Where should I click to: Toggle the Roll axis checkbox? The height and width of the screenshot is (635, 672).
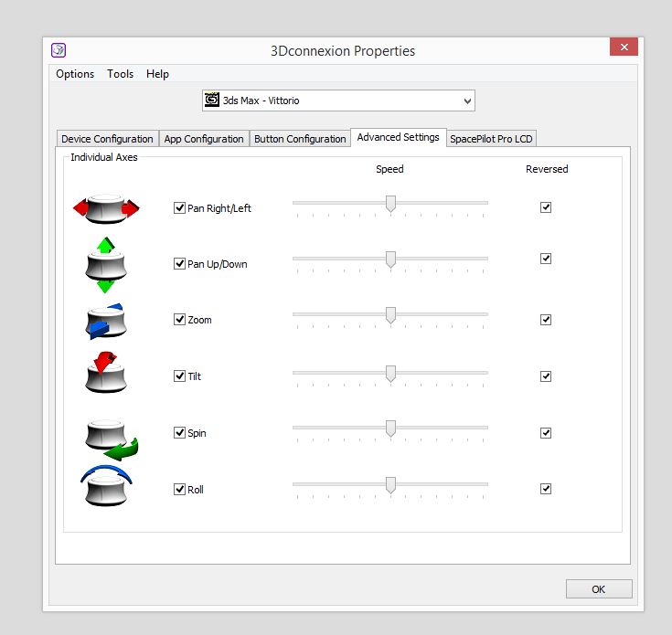click(x=179, y=489)
